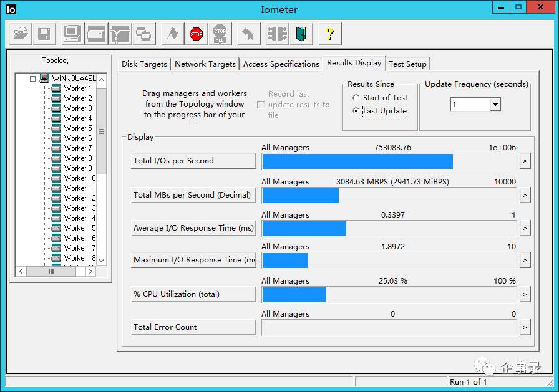This screenshot has width=559, height=392.
Task: Click Average I/O Response Time (ms) button
Action: (x=193, y=228)
